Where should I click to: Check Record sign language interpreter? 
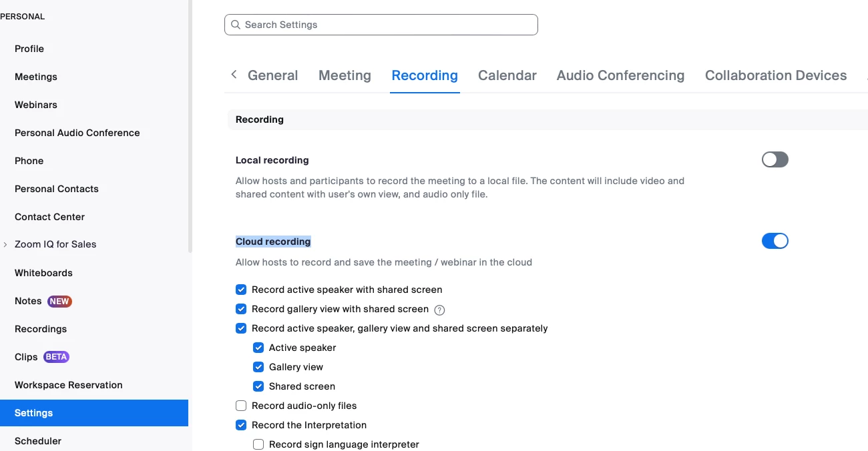258,444
